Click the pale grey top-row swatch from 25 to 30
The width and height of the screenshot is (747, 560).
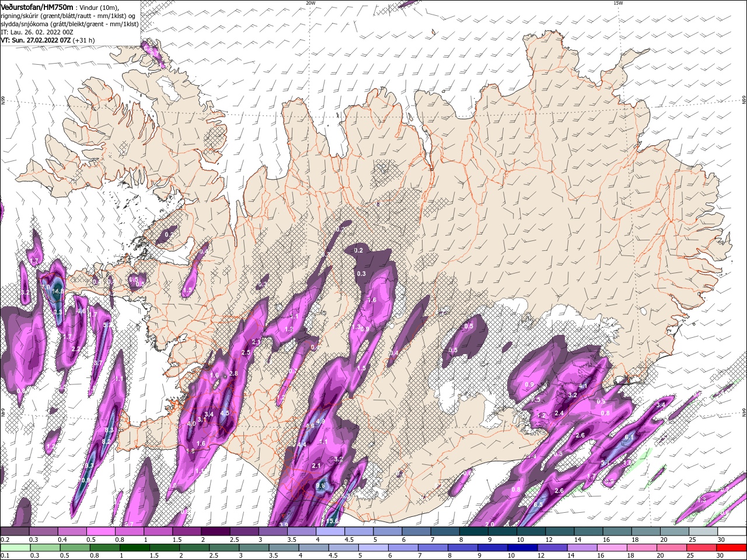tap(703, 531)
